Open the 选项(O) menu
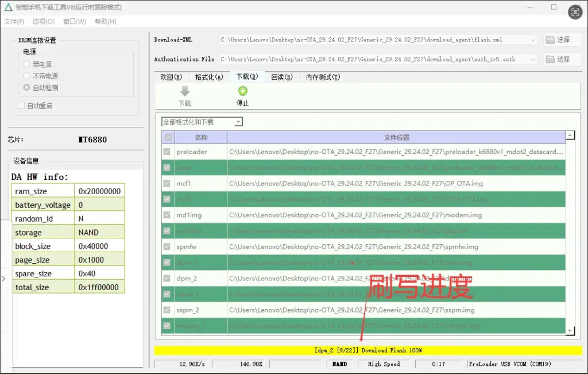Screen dimensions: 588x374 point(44,21)
